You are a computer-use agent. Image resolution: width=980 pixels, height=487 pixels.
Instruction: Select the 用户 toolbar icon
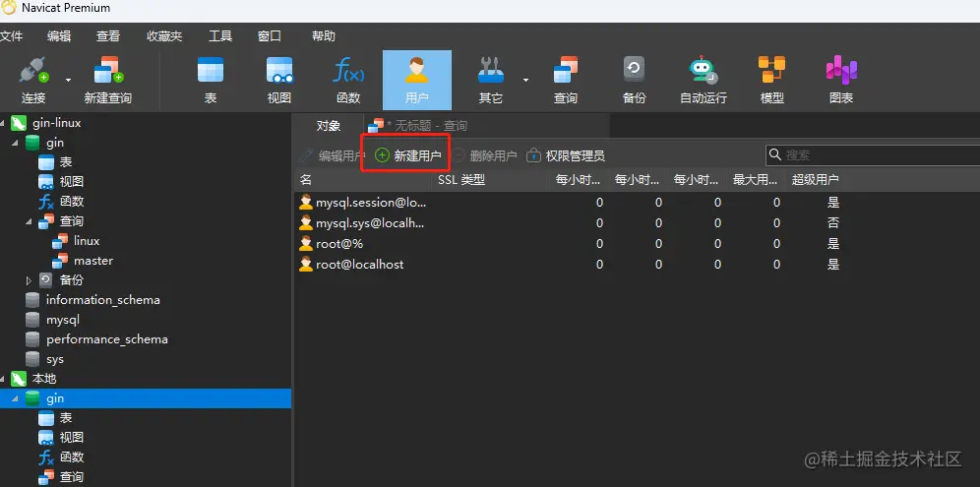[x=417, y=80]
